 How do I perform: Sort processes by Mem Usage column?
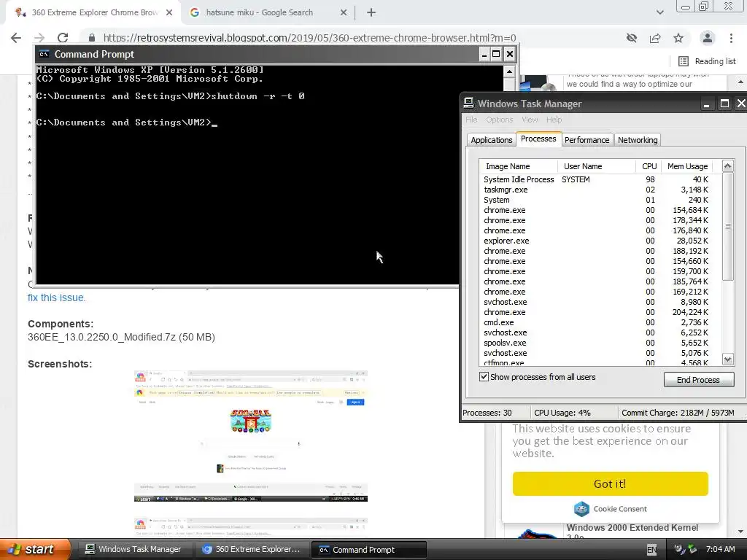click(x=687, y=166)
